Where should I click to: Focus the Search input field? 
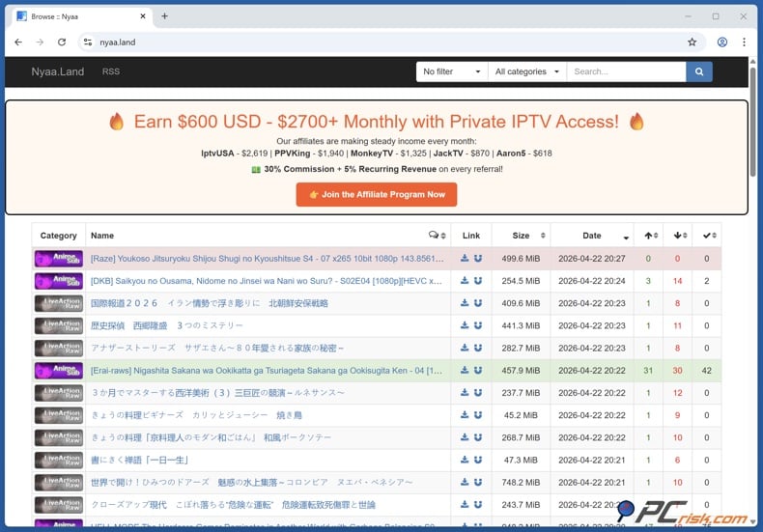[x=625, y=71]
